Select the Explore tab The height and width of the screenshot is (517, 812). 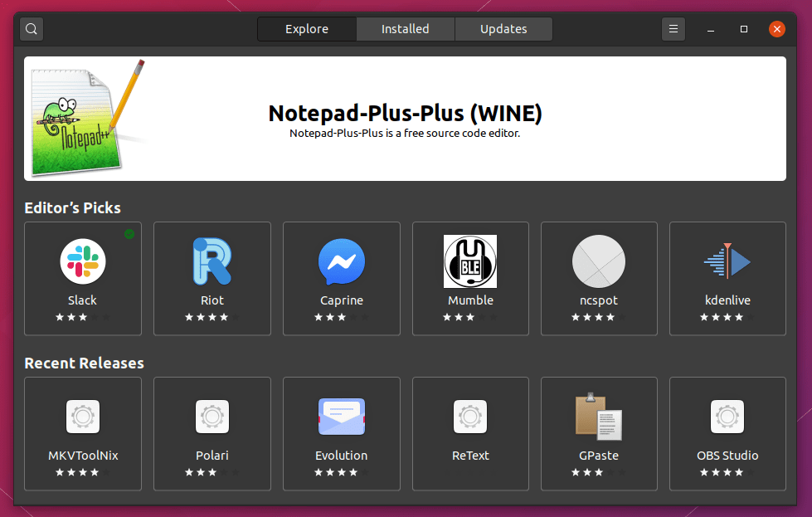[x=306, y=28]
